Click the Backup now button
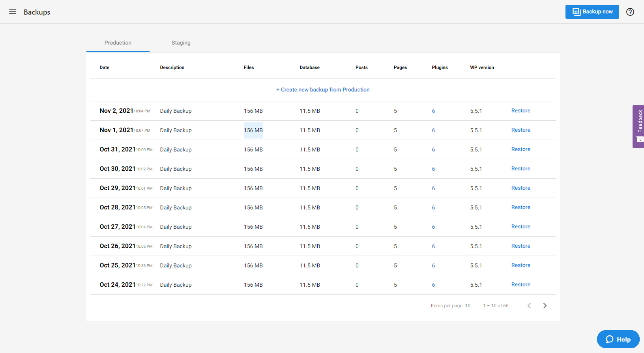 592,12
